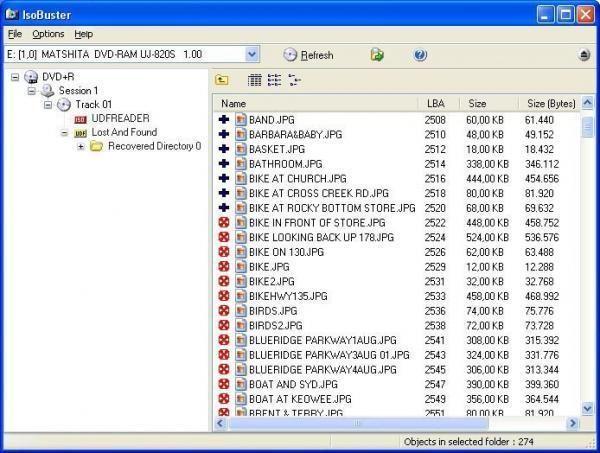Select BIKE AT CHURCH.JPG file
600x453 pixels.
point(298,179)
